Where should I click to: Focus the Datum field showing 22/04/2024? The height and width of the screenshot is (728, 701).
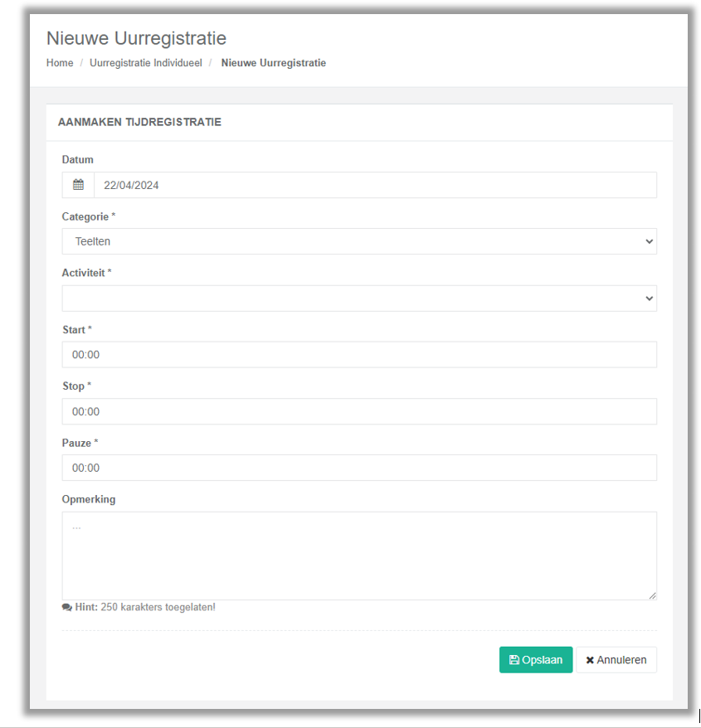click(x=375, y=185)
